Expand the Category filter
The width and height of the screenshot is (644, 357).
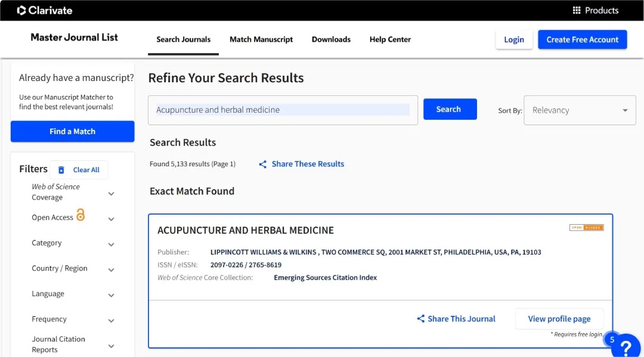(111, 244)
